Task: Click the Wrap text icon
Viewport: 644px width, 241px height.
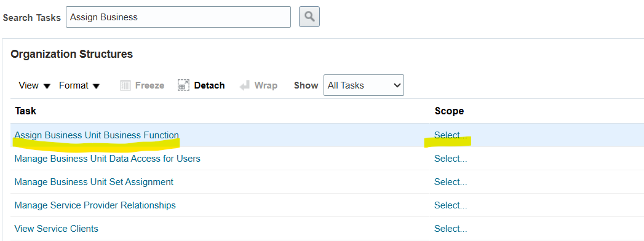Action: (245, 85)
